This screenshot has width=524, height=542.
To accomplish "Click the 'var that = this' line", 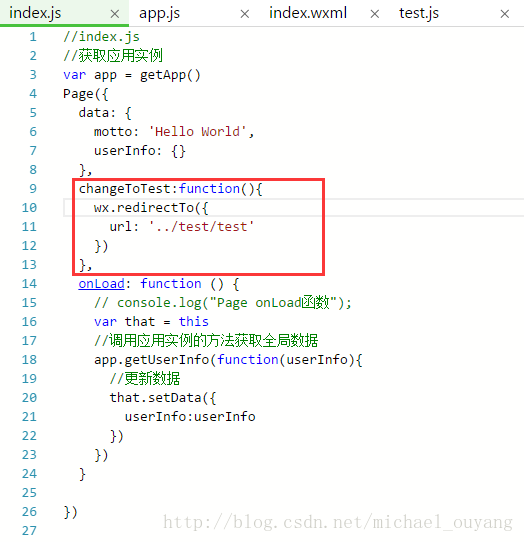I will pos(151,322).
